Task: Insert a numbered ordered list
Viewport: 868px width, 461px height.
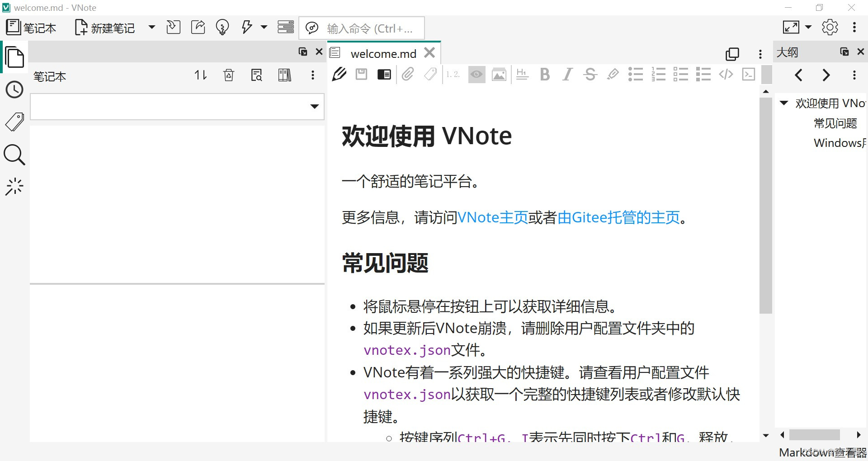Action: (658, 74)
